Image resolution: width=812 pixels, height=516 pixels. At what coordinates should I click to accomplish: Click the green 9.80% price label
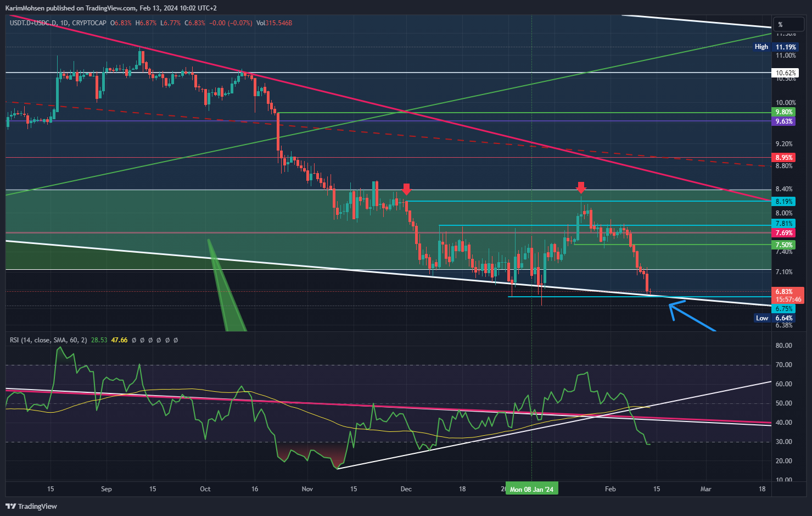coord(784,112)
